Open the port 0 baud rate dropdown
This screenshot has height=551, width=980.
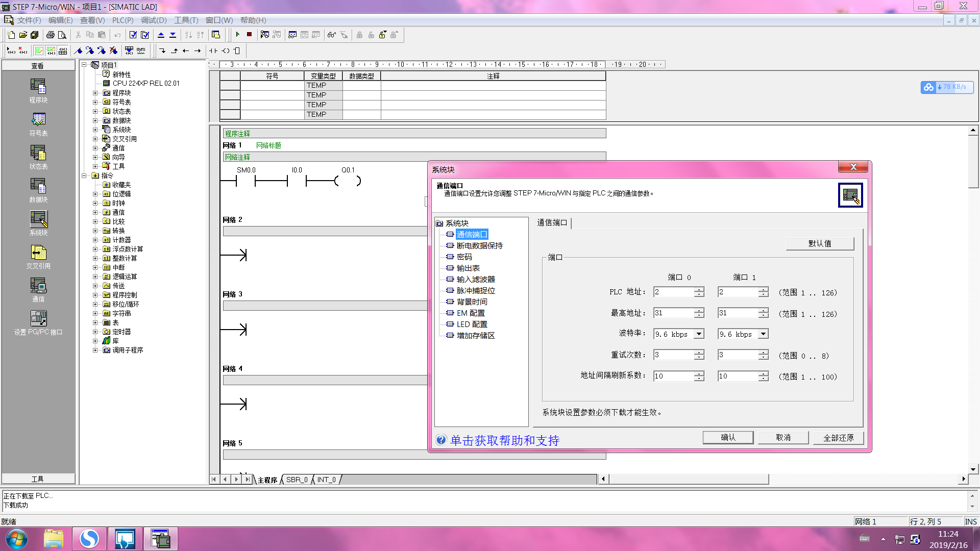pyautogui.click(x=699, y=334)
